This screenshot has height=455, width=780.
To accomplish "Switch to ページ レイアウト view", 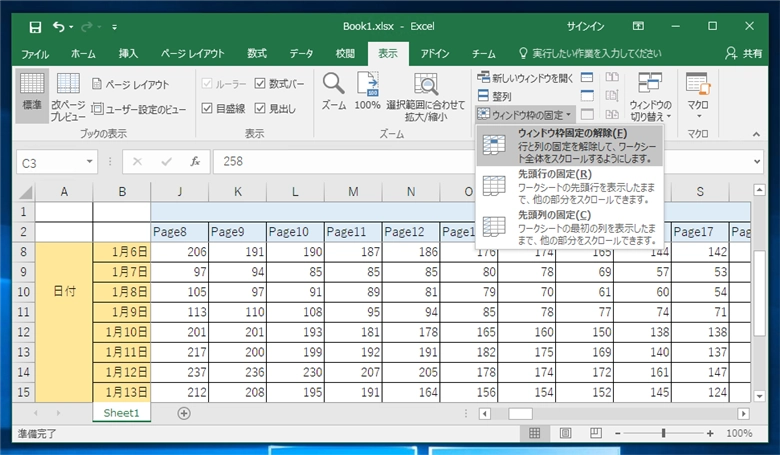I will coord(131,85).
